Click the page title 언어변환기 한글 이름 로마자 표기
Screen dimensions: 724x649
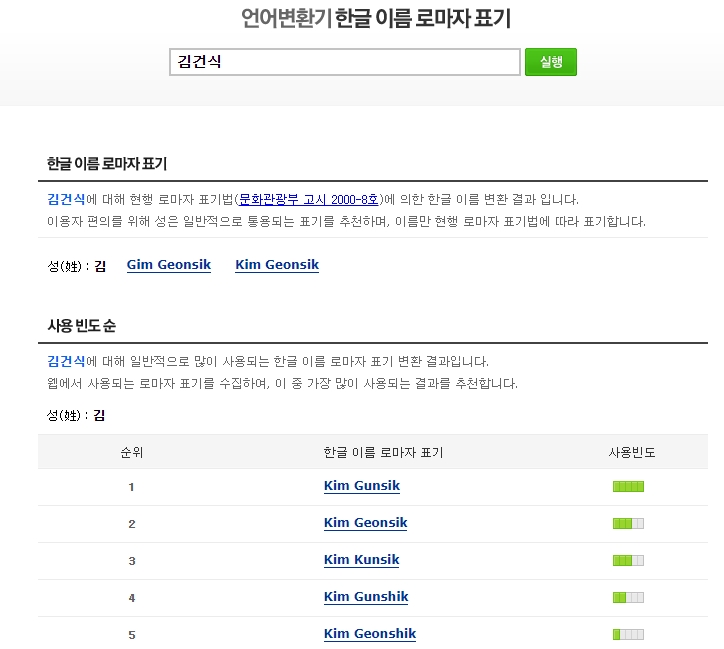pos(376,18)
